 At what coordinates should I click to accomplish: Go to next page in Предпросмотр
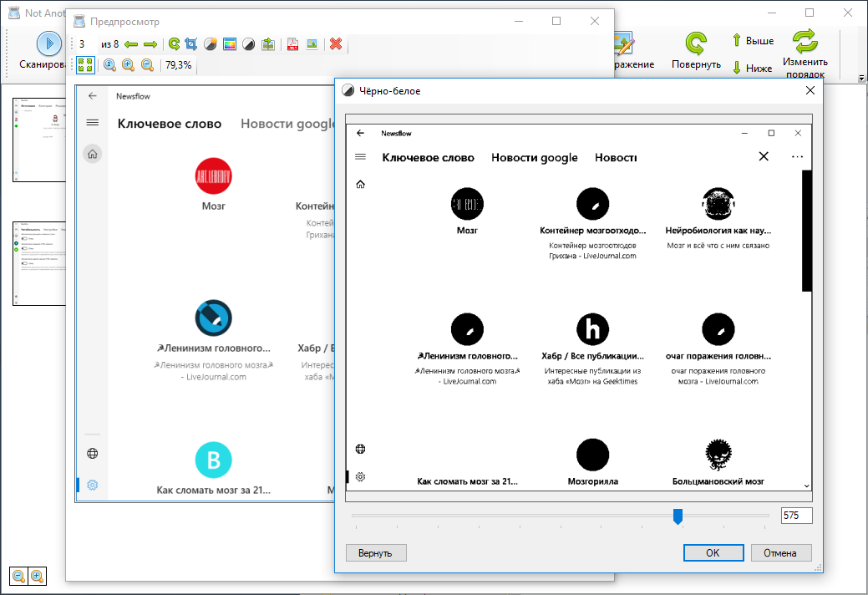pos(150,44)
